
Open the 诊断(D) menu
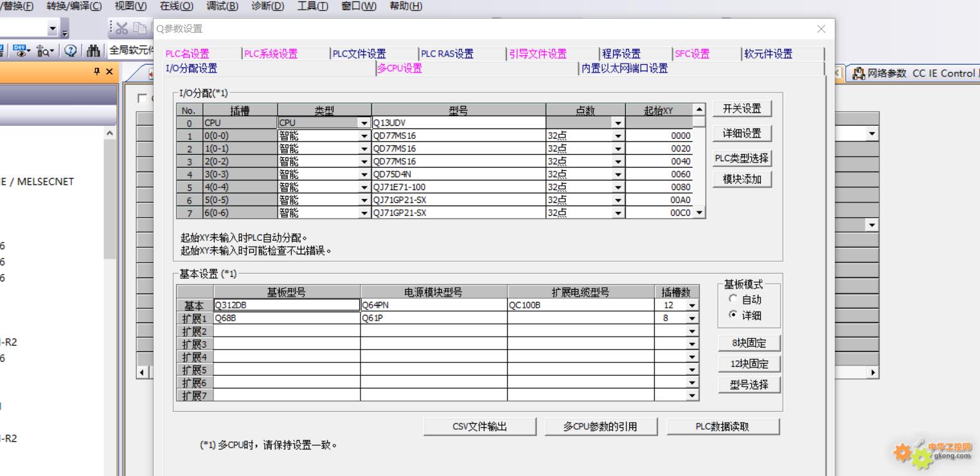pos(268,6)
